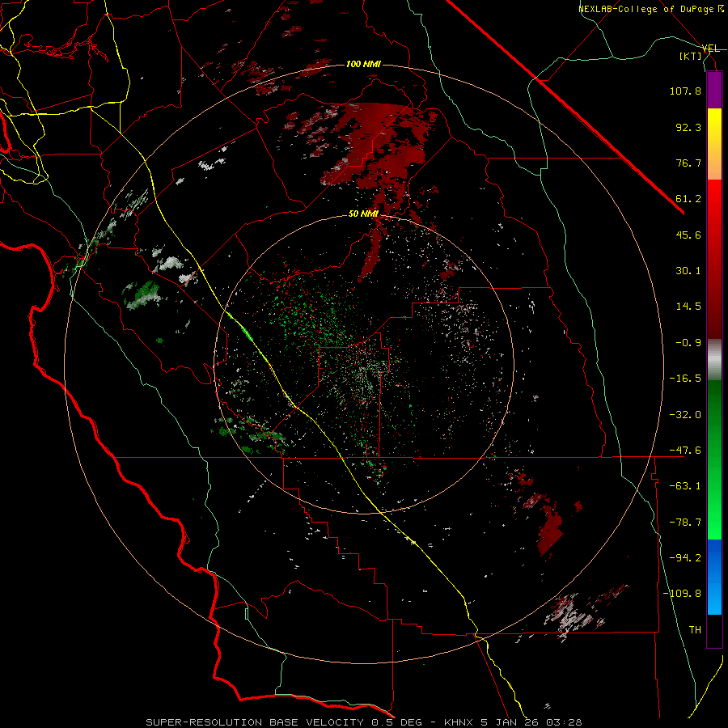Select the 45.6 velocity scale value
This screenshot has height=728, width=728.
688,235
